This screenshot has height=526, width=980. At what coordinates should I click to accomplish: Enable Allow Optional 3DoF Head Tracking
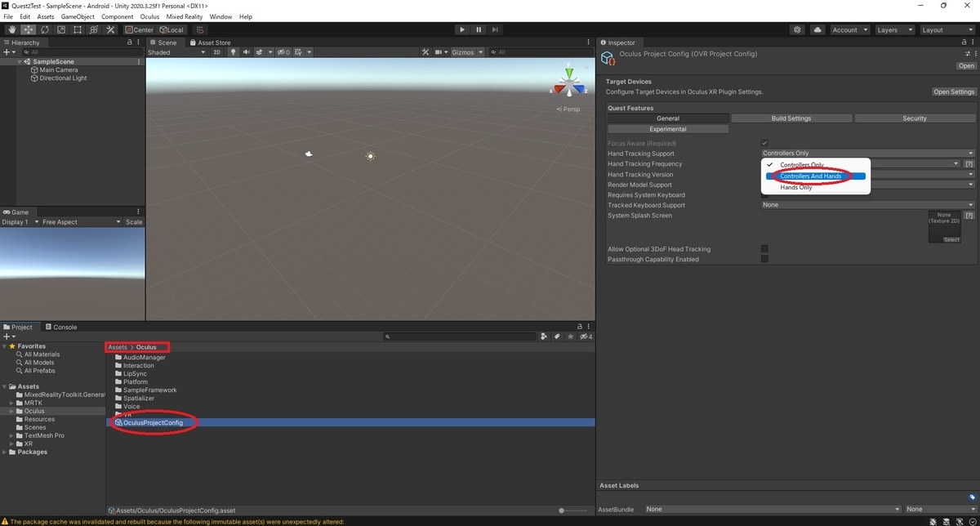click(x=764, y=248)
